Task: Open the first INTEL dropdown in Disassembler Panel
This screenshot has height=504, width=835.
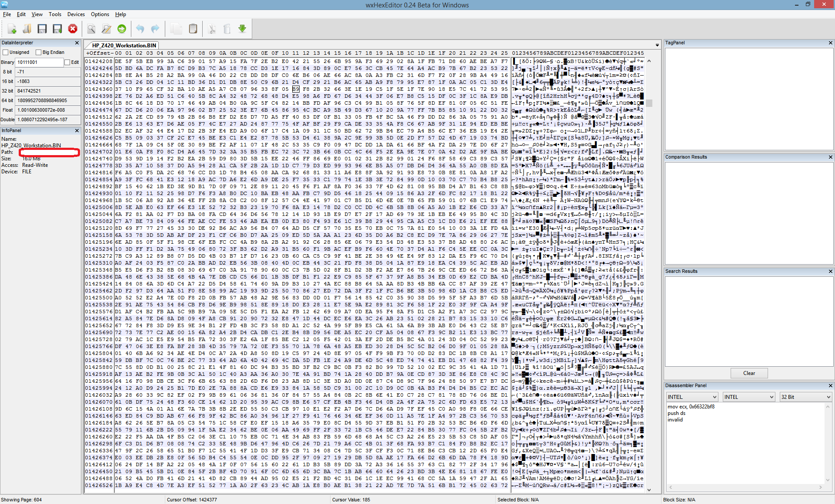Action: click(x=692, y=397)
